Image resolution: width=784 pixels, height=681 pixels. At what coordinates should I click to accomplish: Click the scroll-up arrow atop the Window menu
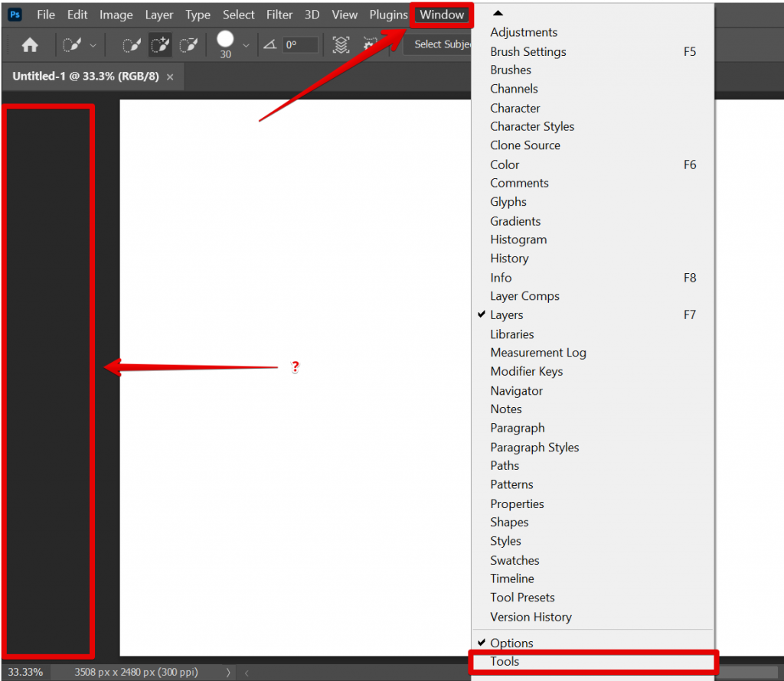(x=497, y=12)
